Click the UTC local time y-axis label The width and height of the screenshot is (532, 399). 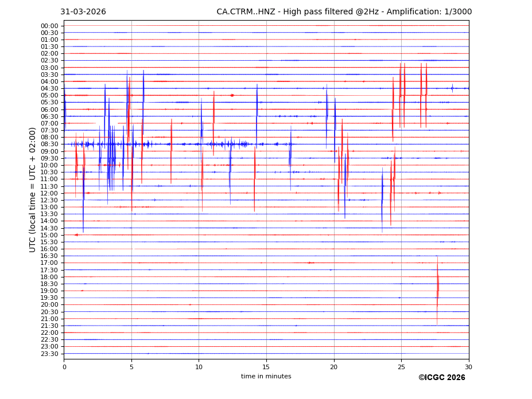click(33, 190)
